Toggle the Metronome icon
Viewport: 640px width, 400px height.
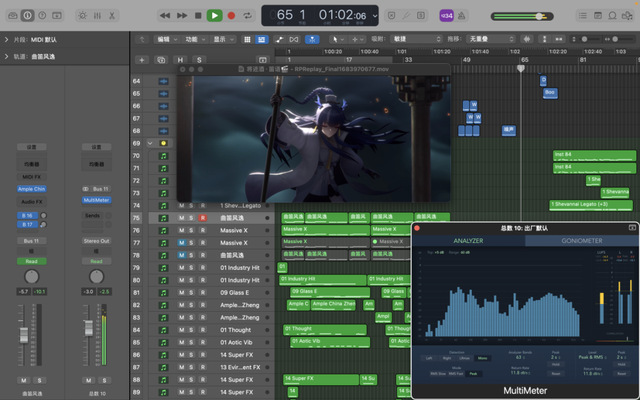[462, 16]
